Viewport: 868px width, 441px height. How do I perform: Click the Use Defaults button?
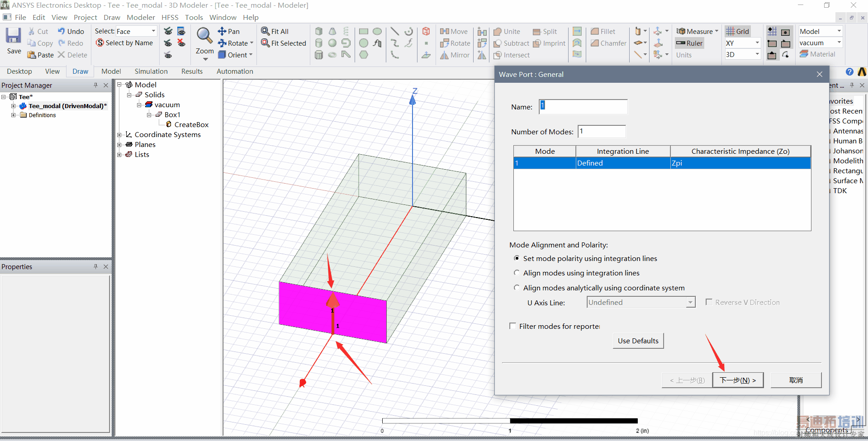click(x=638, y=341)
